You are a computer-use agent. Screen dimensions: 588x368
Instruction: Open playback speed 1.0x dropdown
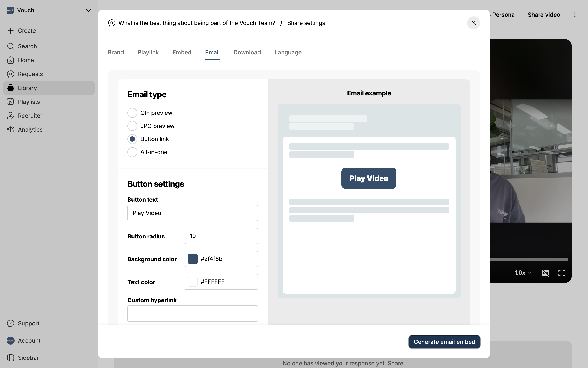tap(523, 273)
